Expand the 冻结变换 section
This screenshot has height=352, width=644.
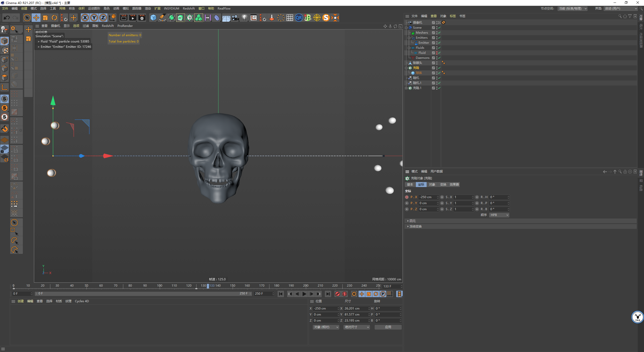415,227
